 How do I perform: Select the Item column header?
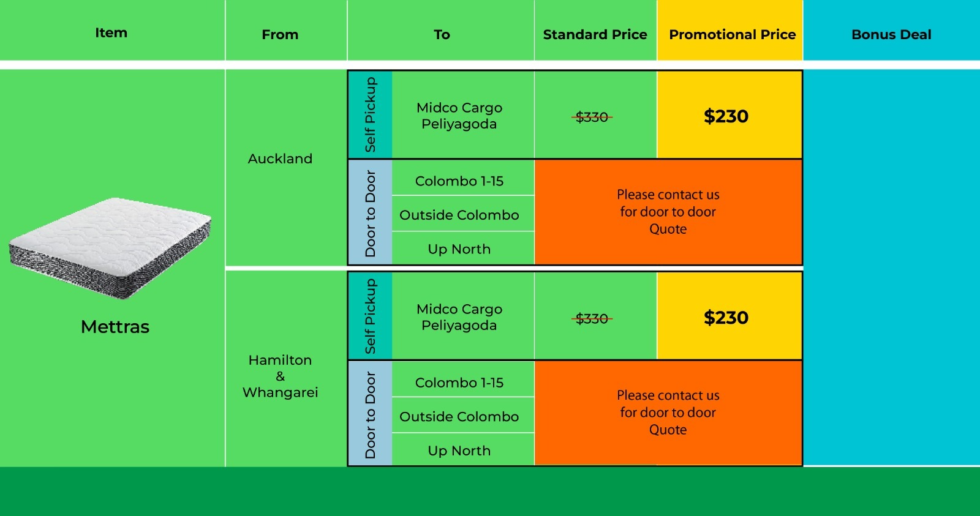[x=111, y=33]
